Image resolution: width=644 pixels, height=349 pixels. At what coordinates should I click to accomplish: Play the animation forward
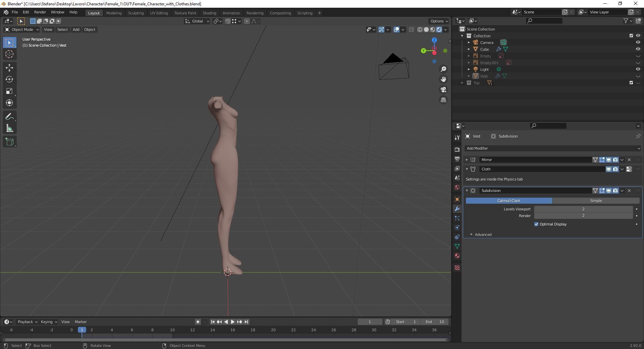pos(233,322)
